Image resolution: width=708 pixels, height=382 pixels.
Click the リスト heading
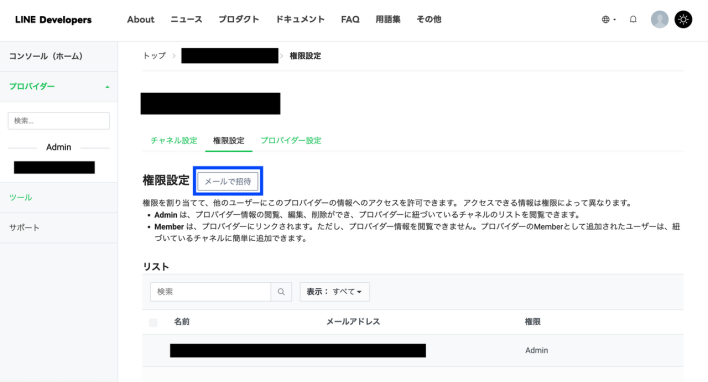pos(156,267)
